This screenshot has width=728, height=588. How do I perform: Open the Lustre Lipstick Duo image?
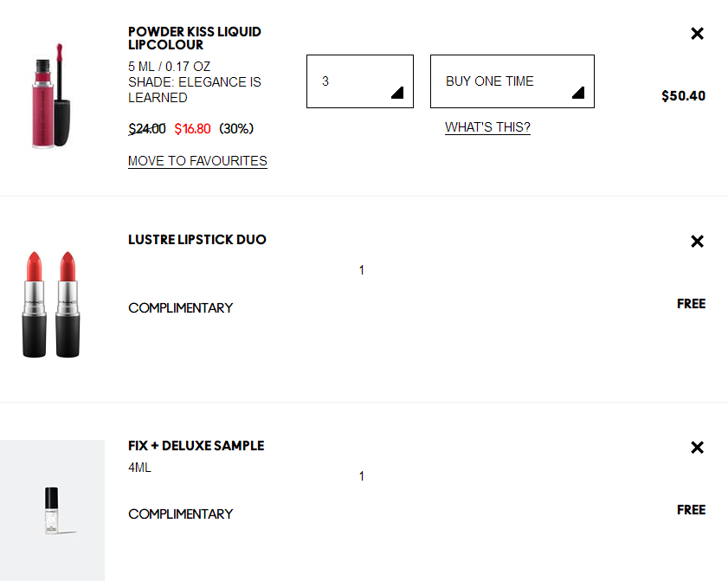[x=51, y=304]
